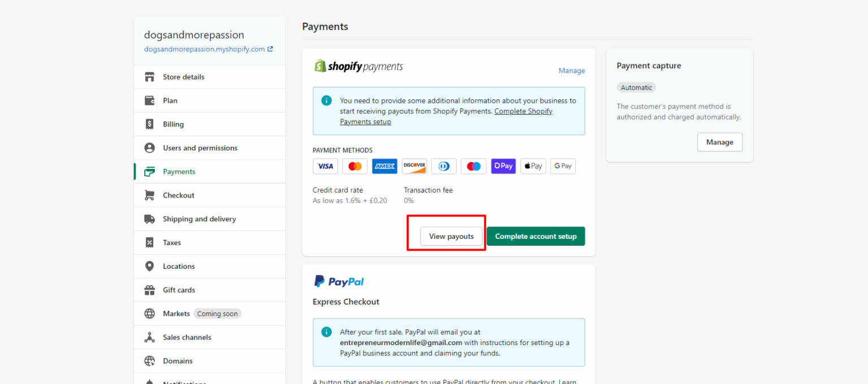Click the Discover card icon

[x=414, y=166]
